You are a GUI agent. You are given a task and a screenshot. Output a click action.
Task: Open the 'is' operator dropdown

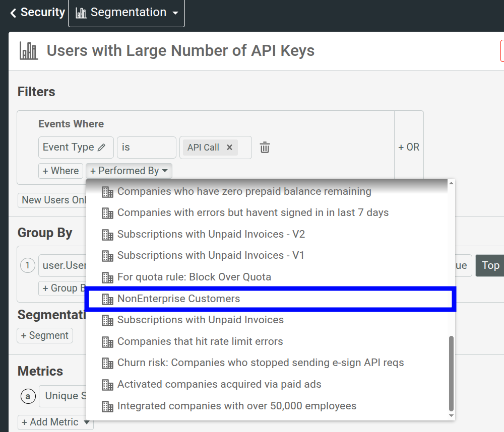146,148
